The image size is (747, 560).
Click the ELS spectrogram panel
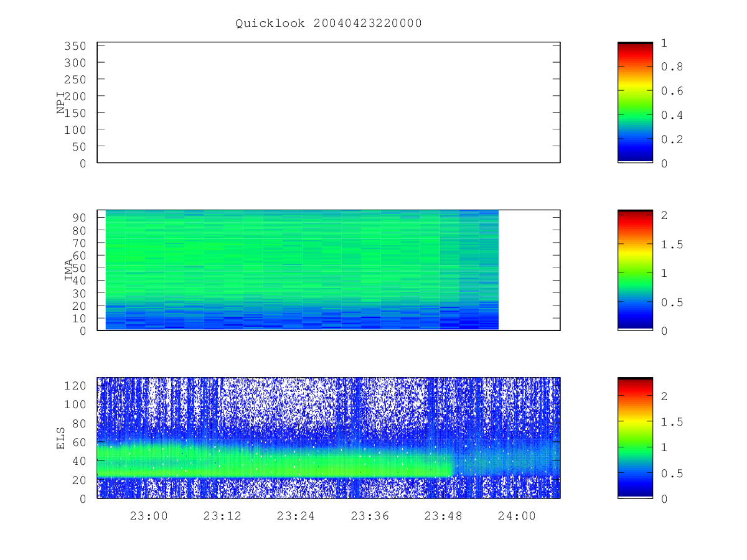pyautogui.click(x=329, y=437)
